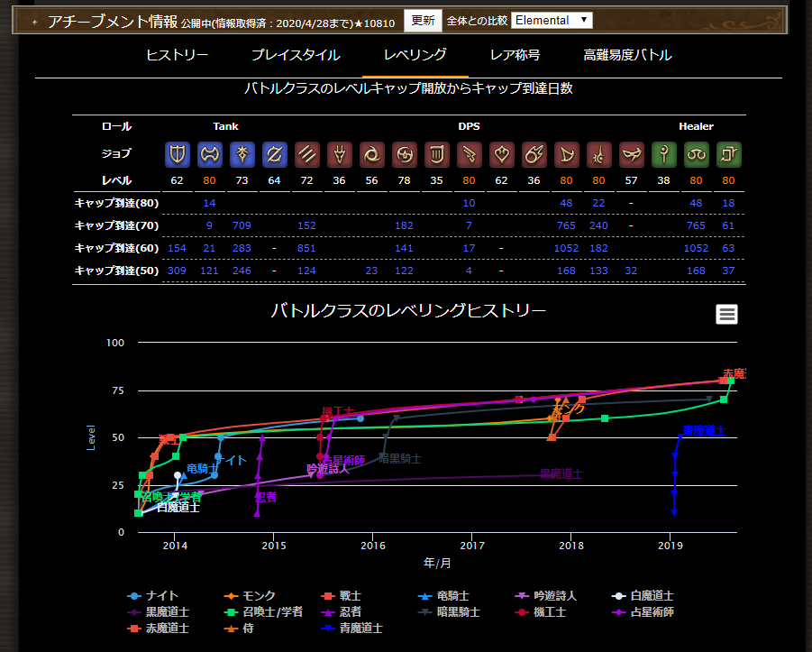Click the Bard job icon, level 35

[436, 154]
